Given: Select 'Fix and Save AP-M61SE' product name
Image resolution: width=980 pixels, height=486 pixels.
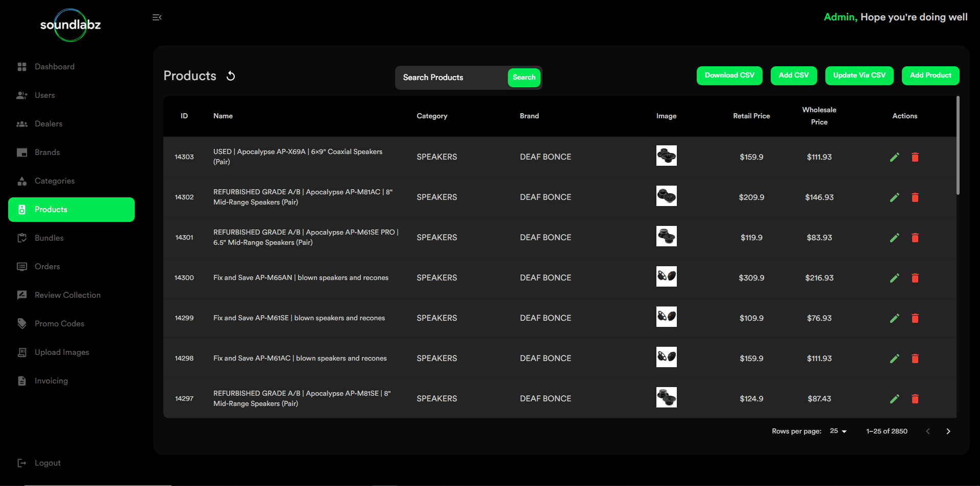Looking at the screenshot, I should 299,318.
